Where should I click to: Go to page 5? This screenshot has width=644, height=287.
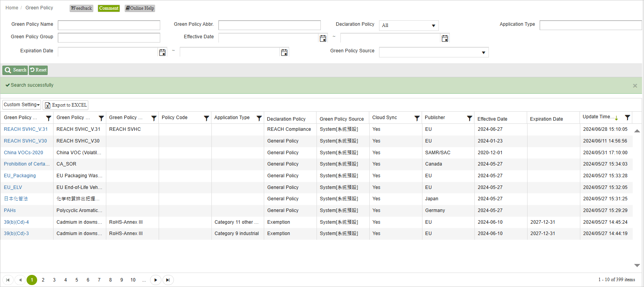[77, 280]
